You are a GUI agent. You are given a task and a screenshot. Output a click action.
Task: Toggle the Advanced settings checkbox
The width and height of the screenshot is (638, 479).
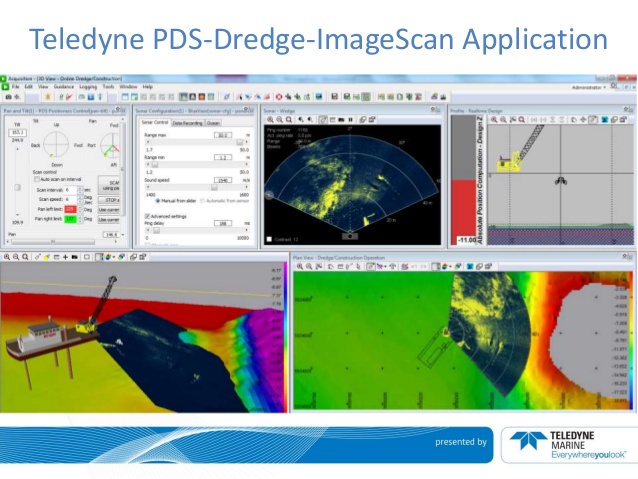point(148,216)
